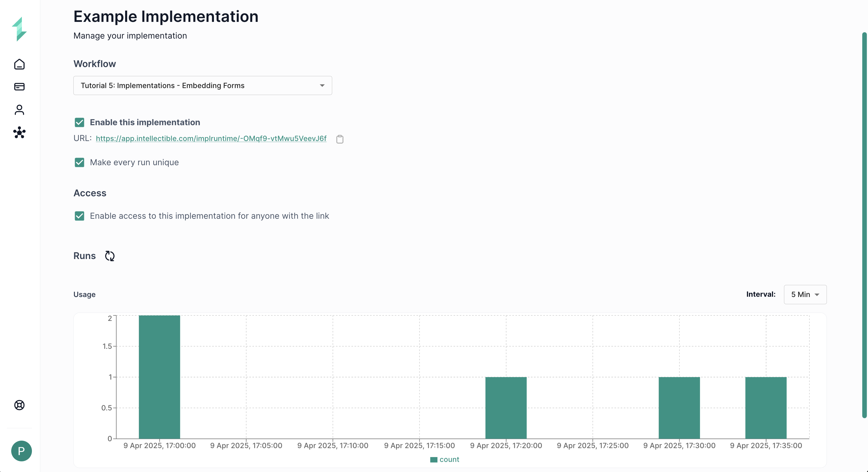Click the Manage your implementation subtitle
This screenshot has height=472, width=868.
tap(130, 36)
